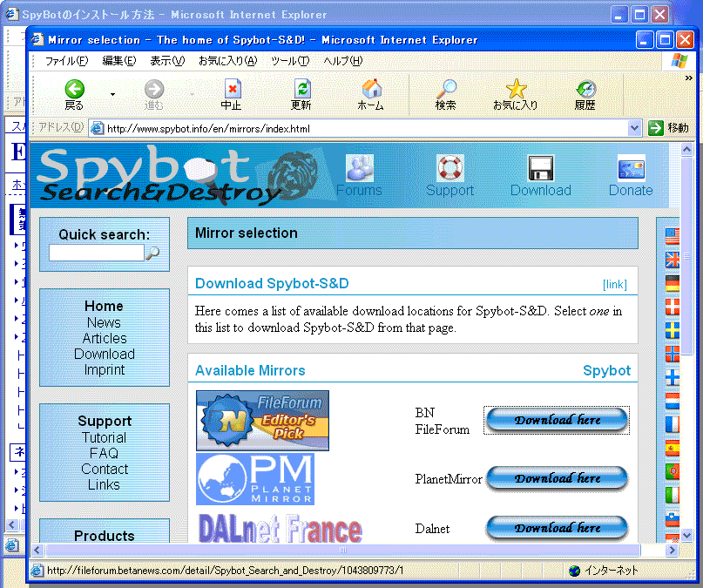This screenshot has width=703, height=588.
Task: Open the sidebar Download link
Action: (105, 354)
